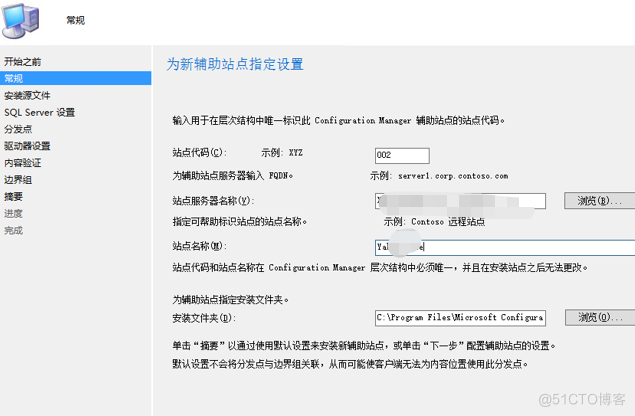Browse for the site server name 浏览(B)
This screenshot has height=416, width=635.
click(x=599, y=201)
